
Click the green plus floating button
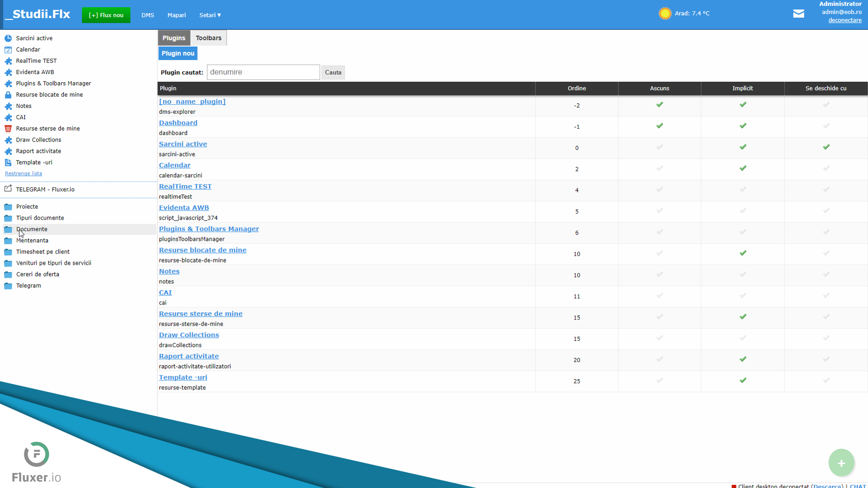[x=841, y=463]
